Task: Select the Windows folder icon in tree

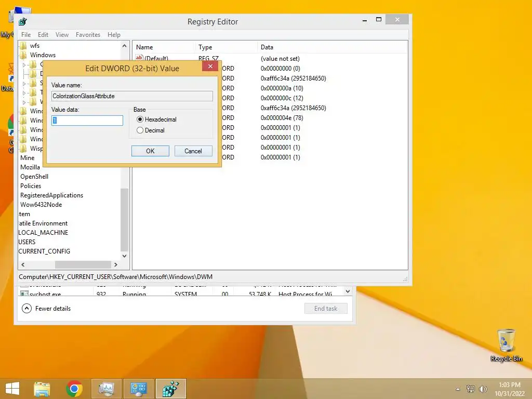Action: pyautogui.click(x=23, y=55)
